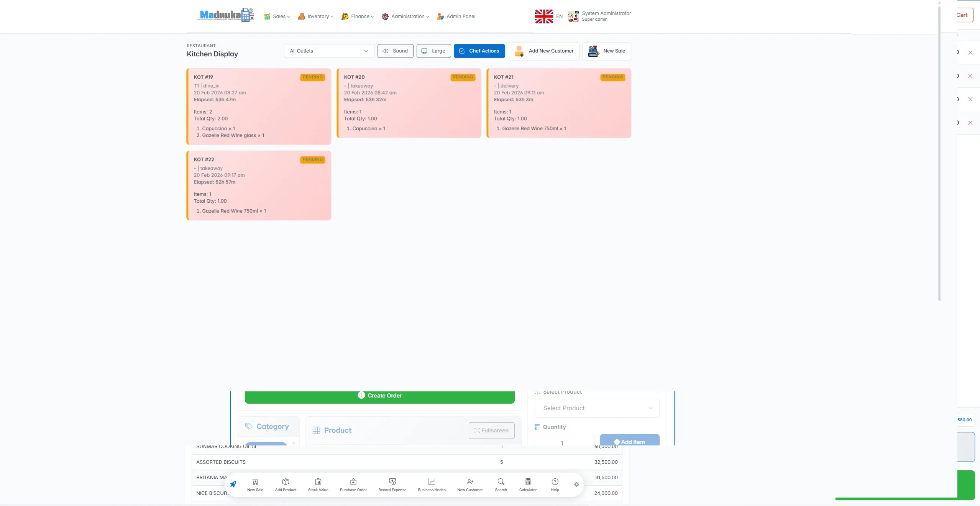Click New Sale dock icon
The height and width of the screenshot is (506, 980).
point(255,485)
